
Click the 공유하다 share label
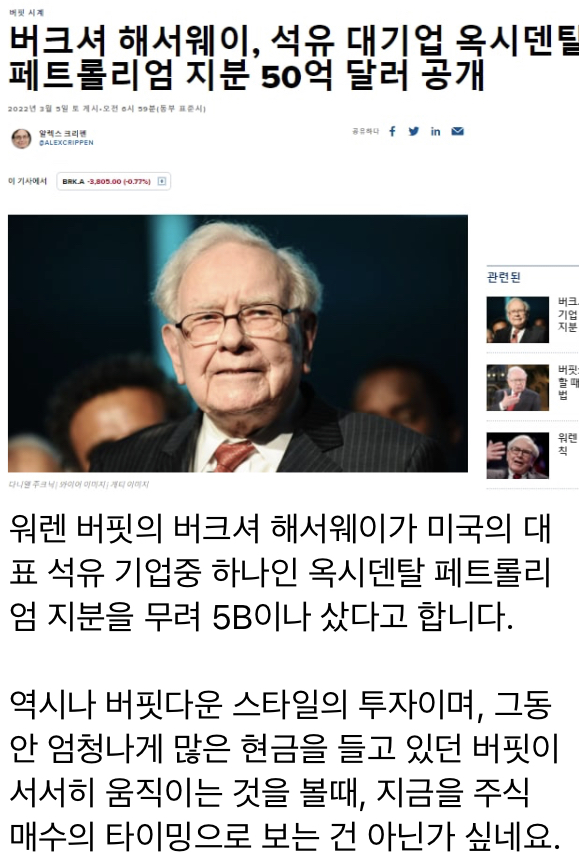pos(365,131)
